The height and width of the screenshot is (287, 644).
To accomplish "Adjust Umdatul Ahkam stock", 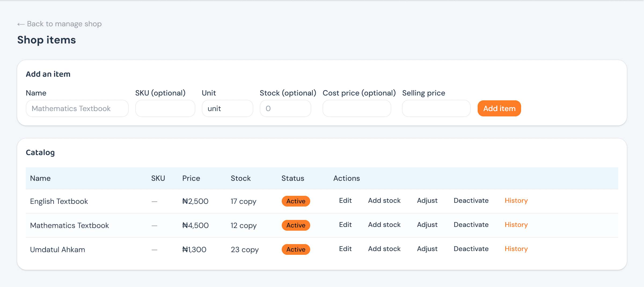I will [427, 249].
